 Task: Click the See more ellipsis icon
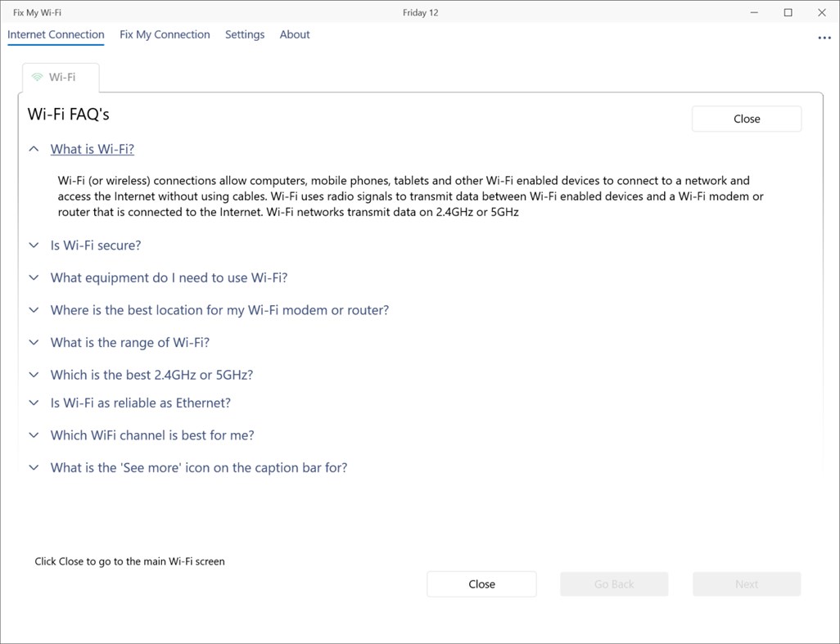824,38
